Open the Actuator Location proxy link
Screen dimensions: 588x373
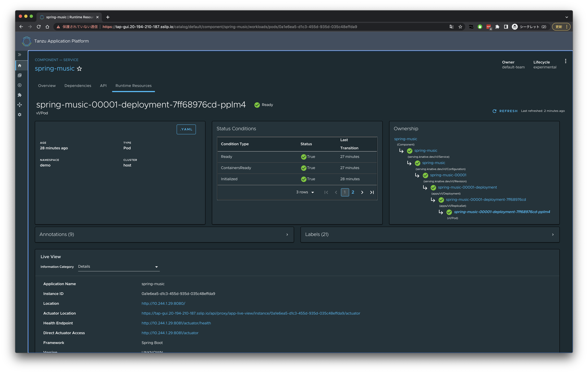251,313
